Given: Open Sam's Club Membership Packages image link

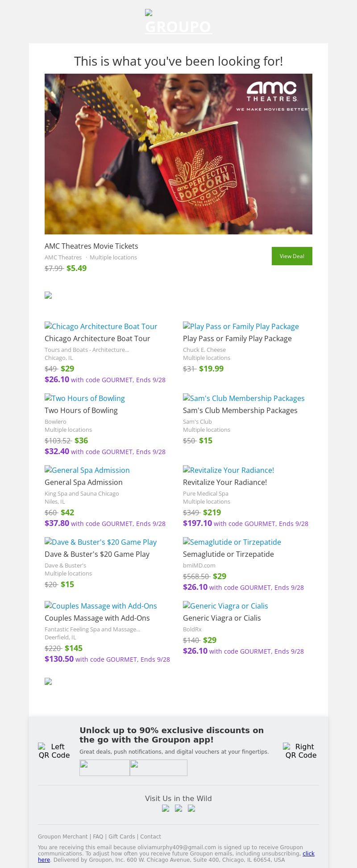Looking at the screenshot, I should [244, 398].
